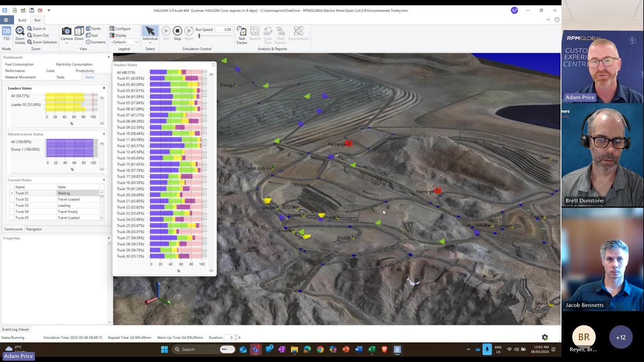The height and width of the screenshot is (362, 644).
Task: Open Word from the taskbar
Action: [x=359, y=349]
